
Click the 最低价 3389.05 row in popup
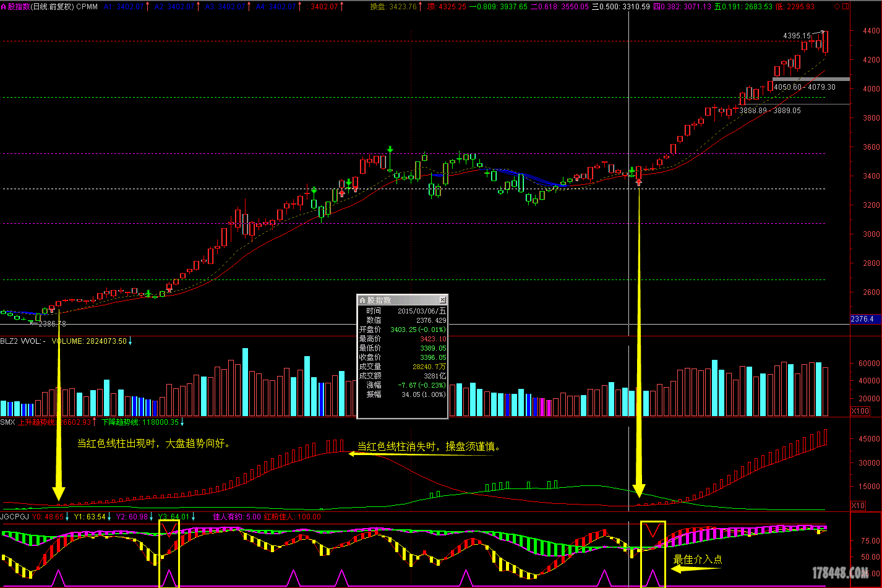coord(402,348)
